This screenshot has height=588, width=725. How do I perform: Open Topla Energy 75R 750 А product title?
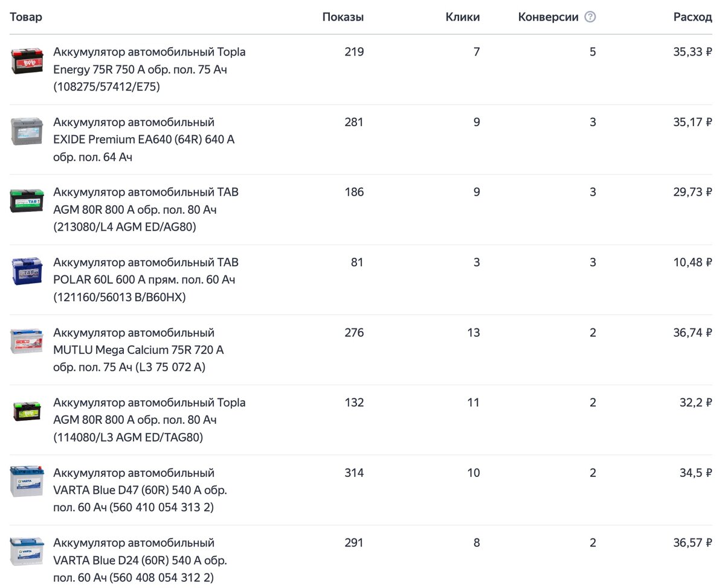pos(149,69)
